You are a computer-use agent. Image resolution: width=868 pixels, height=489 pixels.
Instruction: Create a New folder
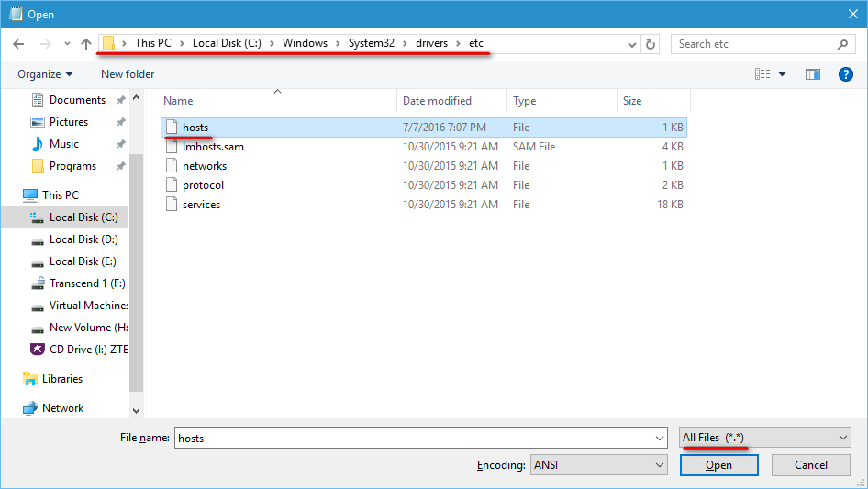point(128,74)
